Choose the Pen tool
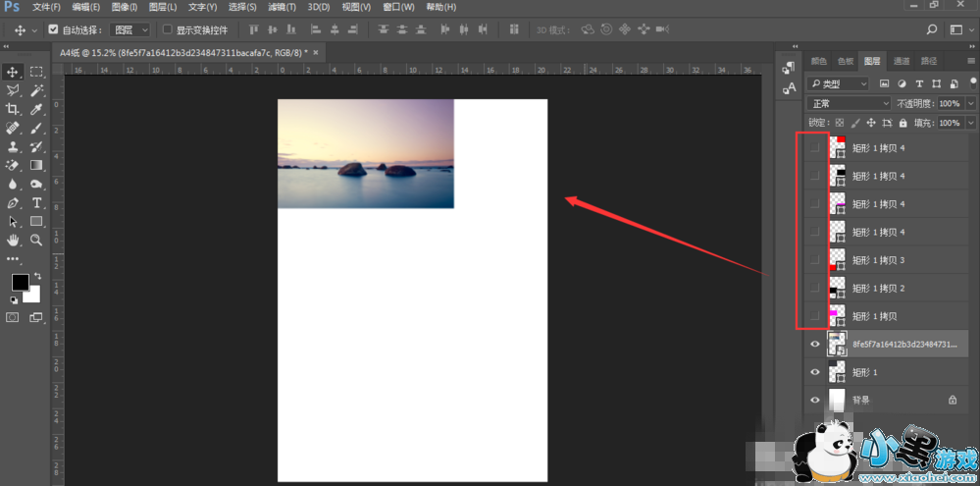Viewport: 980px width, 486px height. (13, 202)
